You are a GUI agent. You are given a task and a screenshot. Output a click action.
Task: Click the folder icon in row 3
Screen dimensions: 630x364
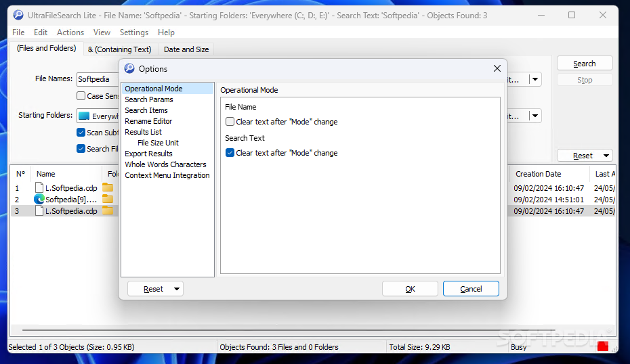108,210
